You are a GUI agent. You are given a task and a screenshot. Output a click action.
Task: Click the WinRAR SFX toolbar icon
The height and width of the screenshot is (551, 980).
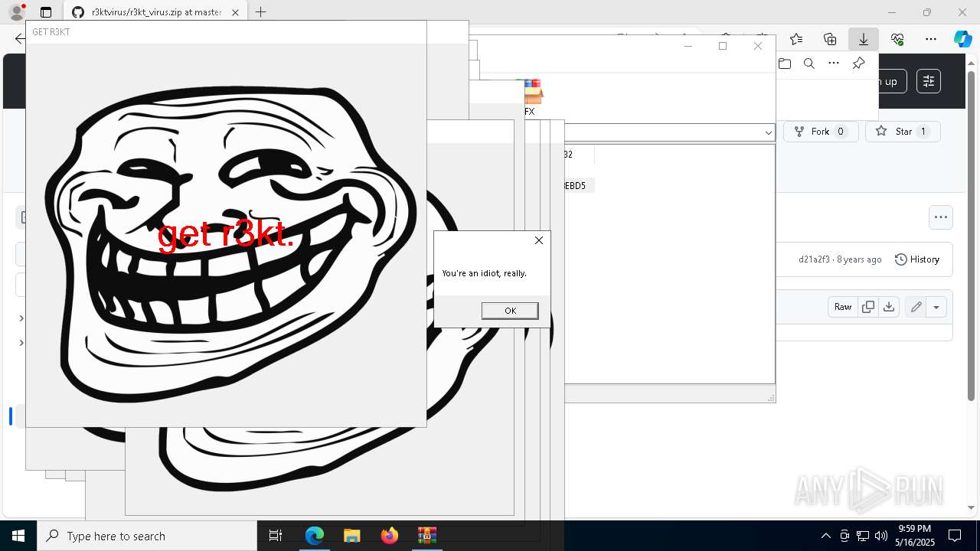point(530,97)
